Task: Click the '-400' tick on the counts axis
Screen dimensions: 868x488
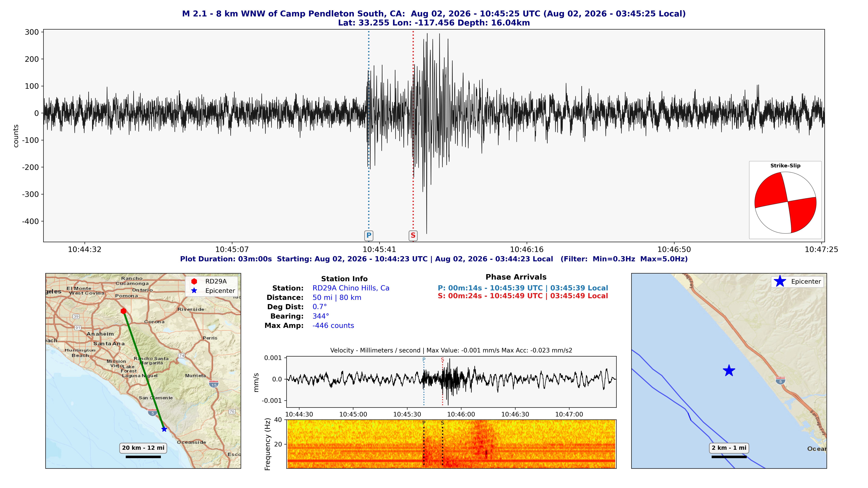Action: [x=31, y=221]
